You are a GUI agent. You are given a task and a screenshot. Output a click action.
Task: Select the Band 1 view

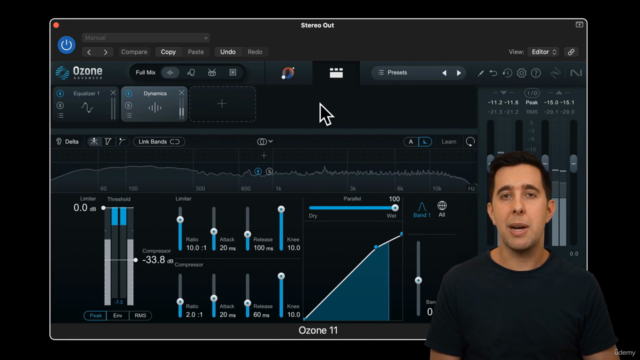422,209
